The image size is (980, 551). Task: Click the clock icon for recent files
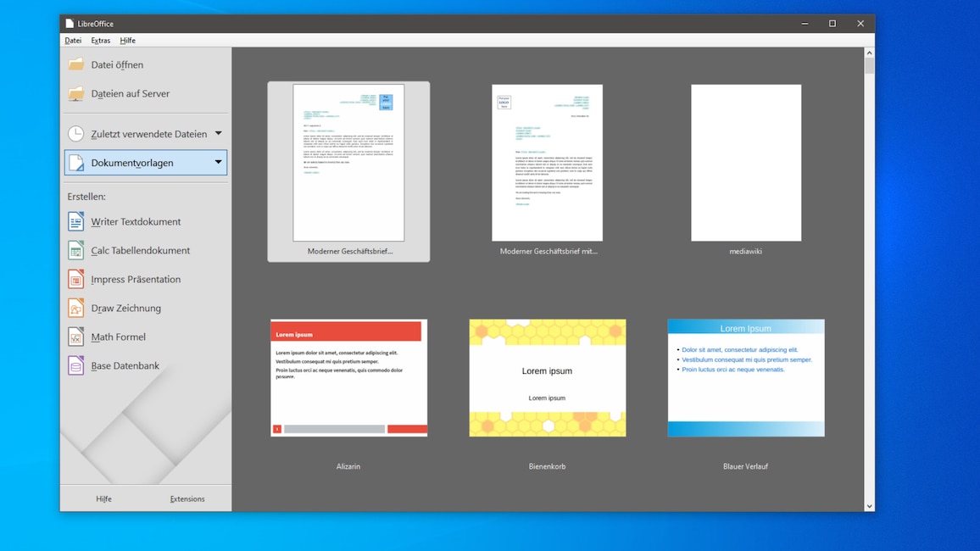75,134
